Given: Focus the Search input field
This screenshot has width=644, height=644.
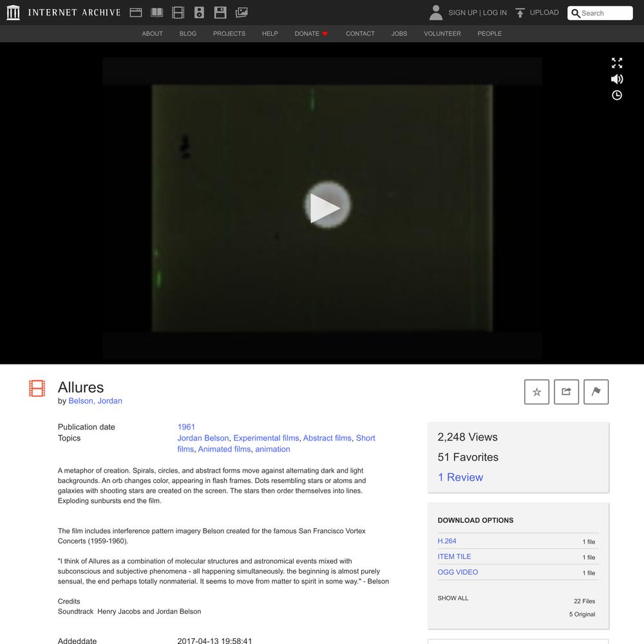Looking at the screenshot, I should tap(600, 13).
